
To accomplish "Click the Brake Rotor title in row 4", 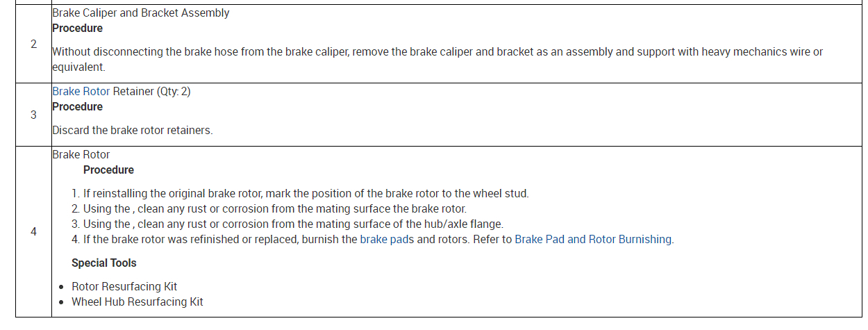I will pyautogui.click(x=81, y=154).
